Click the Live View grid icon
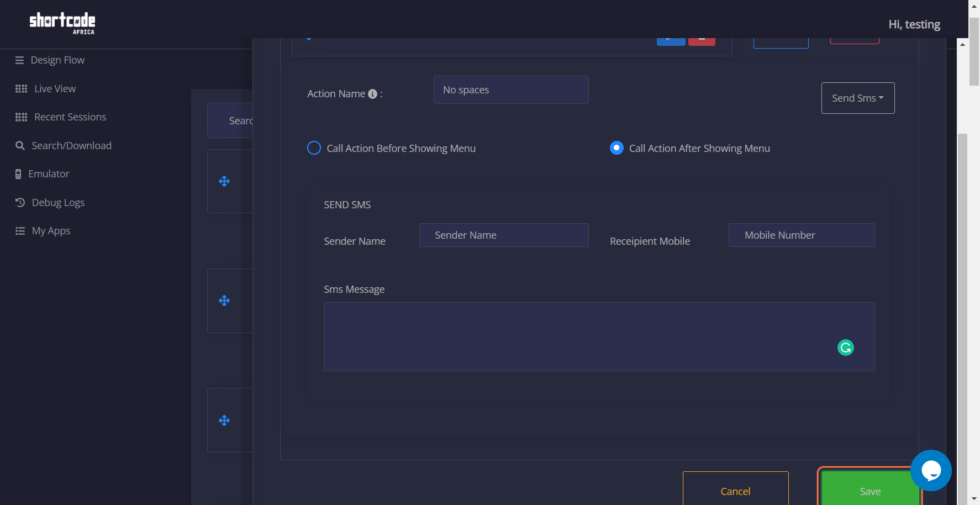980x505 pixels. [x=21, y=89]
